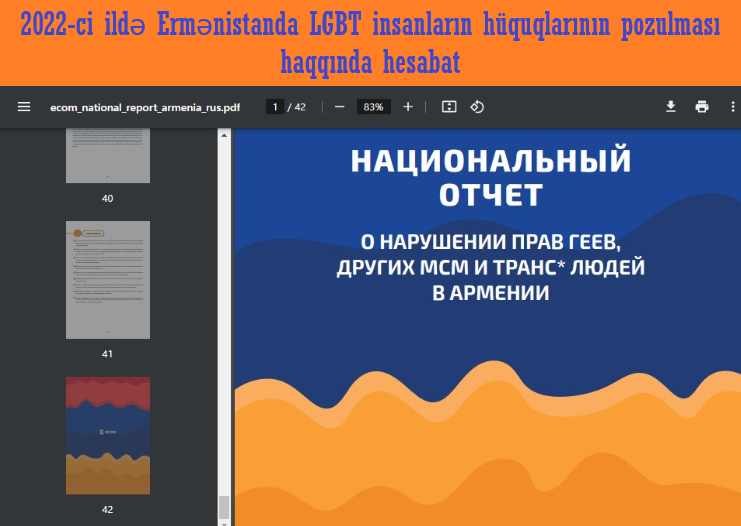This screenshot has height=526, width=741.
Task: Click the orange banner headline text
Action: [370, 43]
